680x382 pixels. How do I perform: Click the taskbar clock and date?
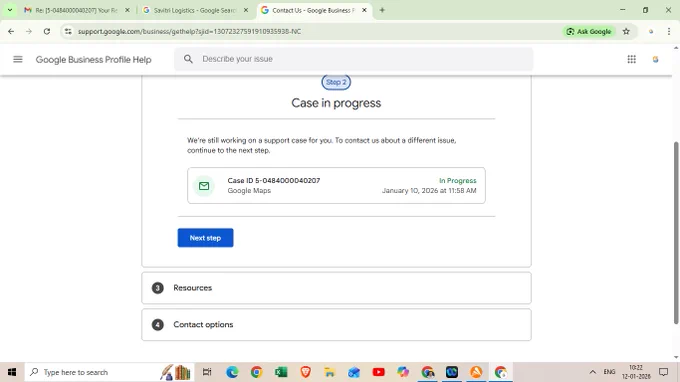[636, 372]
